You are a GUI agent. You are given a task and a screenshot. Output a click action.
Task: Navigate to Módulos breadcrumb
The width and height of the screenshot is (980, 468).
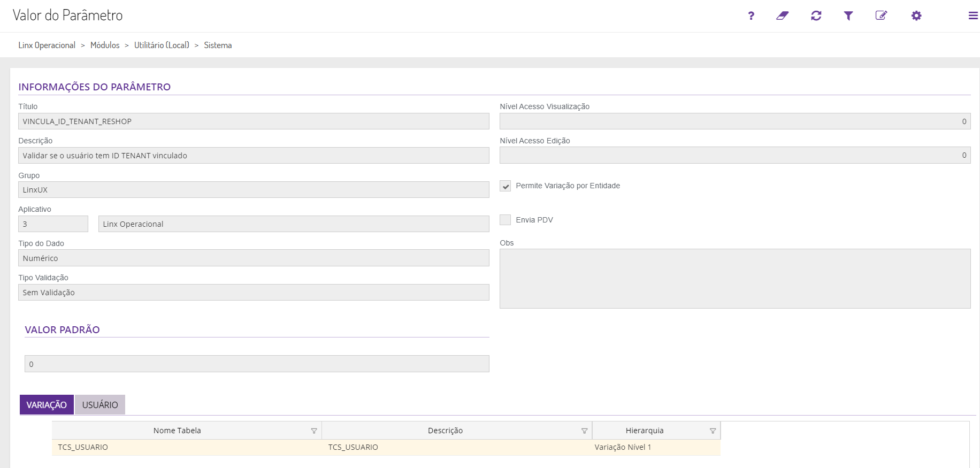105,45
